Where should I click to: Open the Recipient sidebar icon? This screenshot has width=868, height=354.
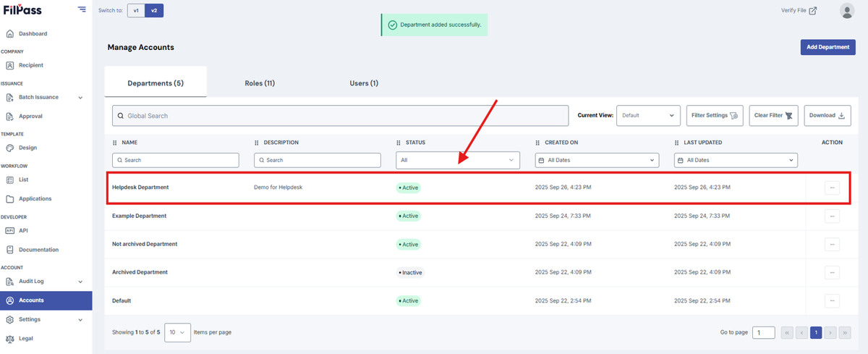pyautogui.click(x=9, y=65)
